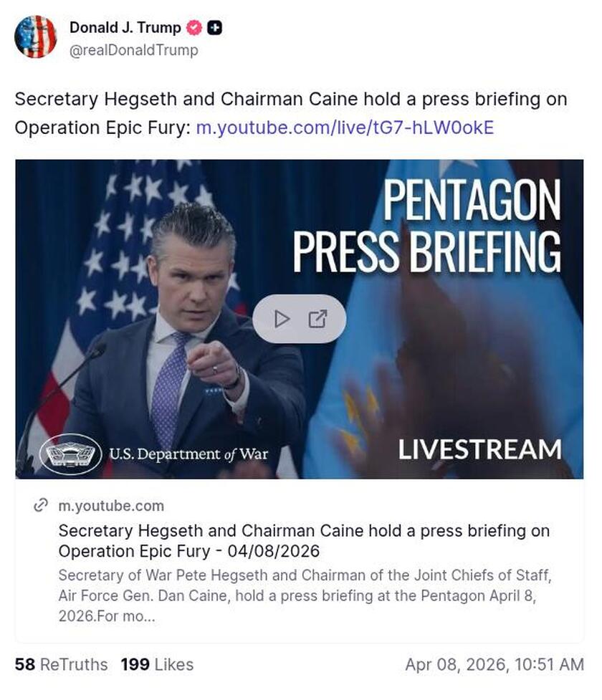Click the plus badge beside the name
The width and height of the screenshot is (602, 700).
point(215,28)
